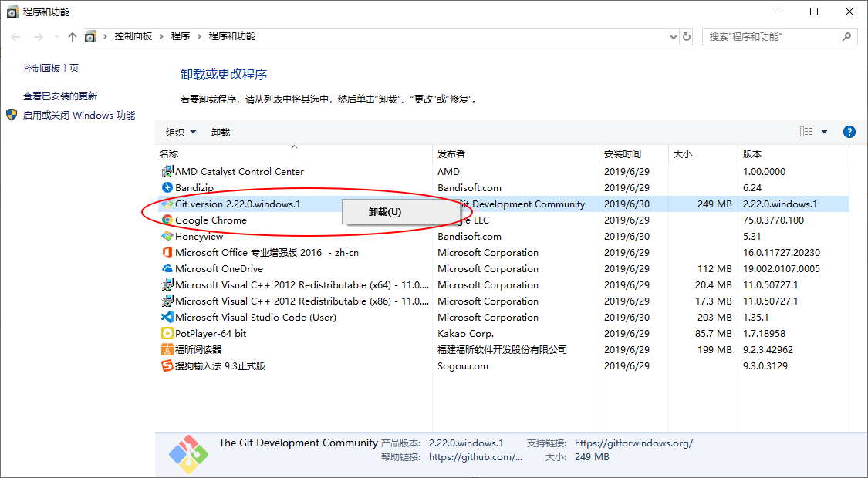Expand the chevron before 控制面板 breadcrumb
The height and width of the screenshot is (478, 868).
105,36
